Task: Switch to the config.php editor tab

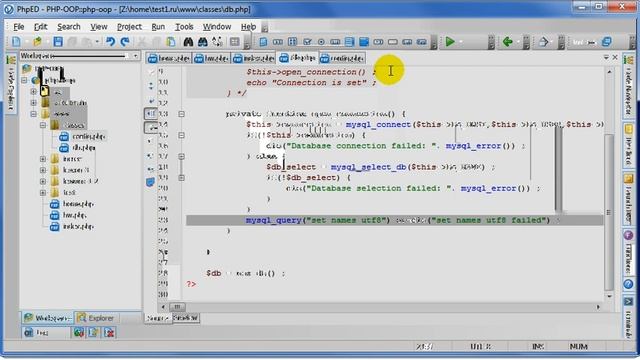Action: [342, 58]
